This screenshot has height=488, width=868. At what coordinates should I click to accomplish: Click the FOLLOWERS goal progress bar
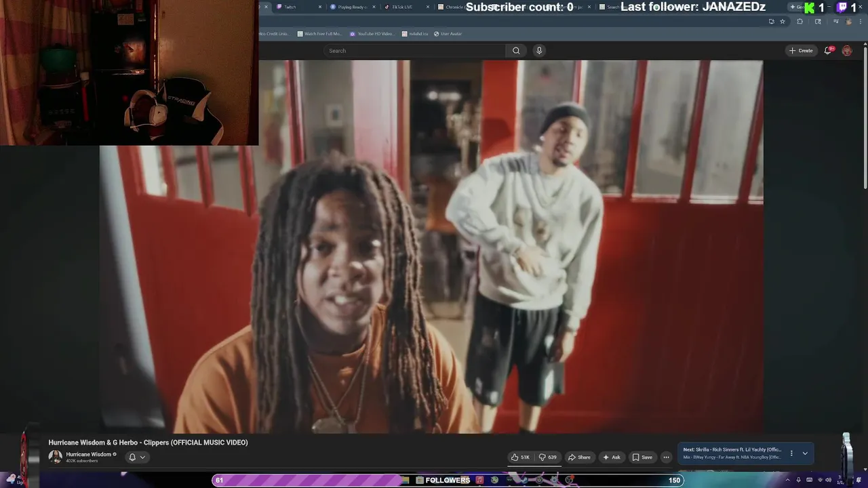click(x=448, y=481)
